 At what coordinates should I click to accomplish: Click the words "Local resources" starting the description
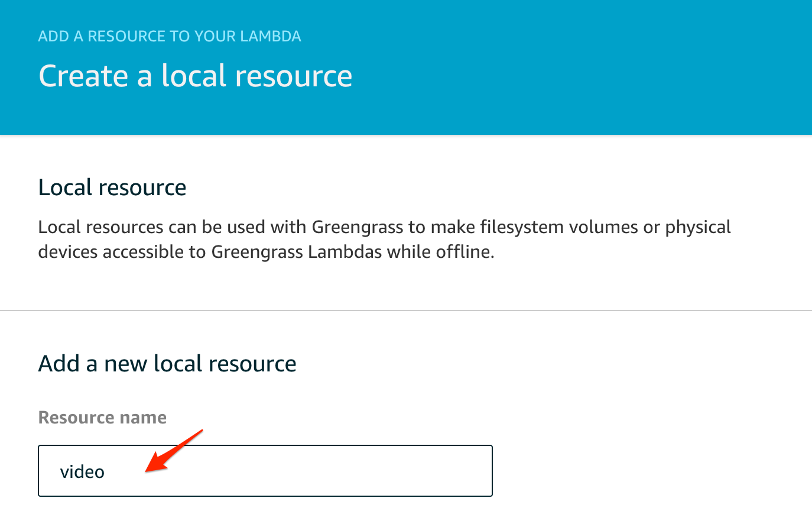coord(100,227)
